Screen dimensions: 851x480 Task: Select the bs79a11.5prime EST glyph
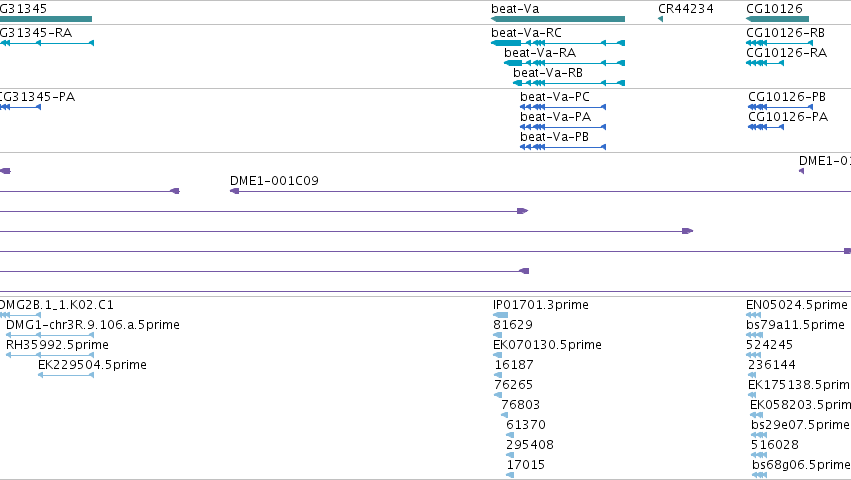tap(755, 335)
